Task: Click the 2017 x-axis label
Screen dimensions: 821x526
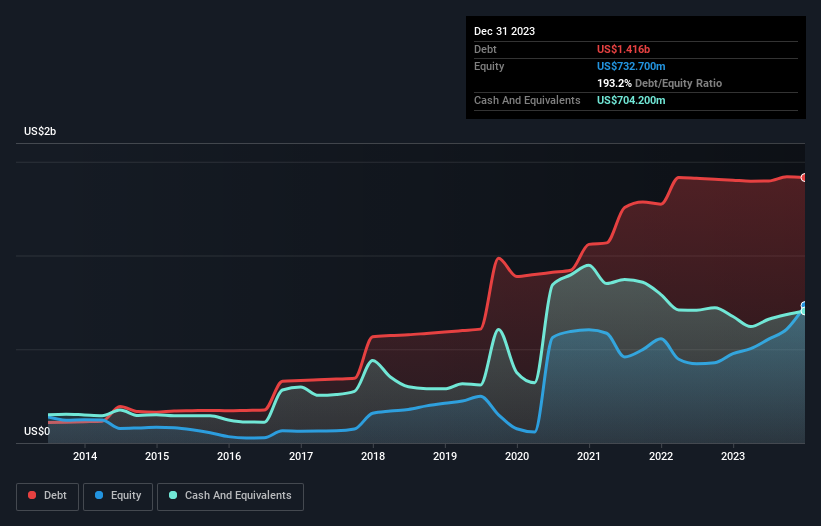Action: coord(301,456)
